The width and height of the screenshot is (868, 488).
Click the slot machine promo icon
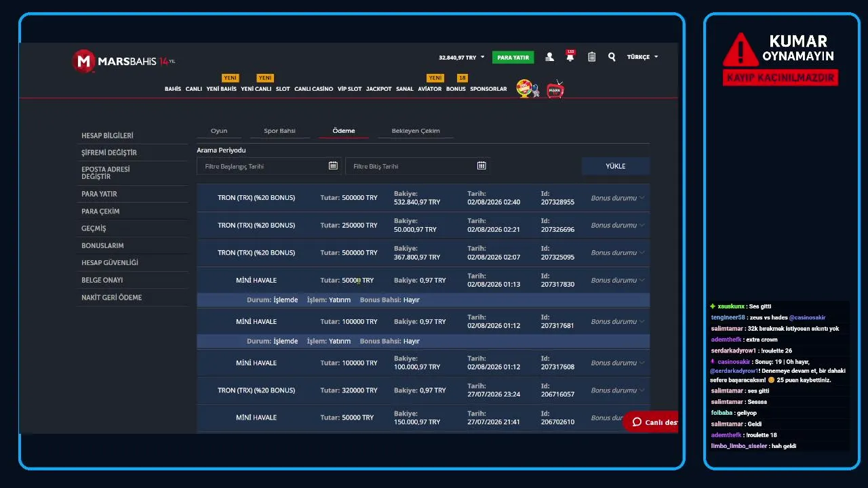(x=528, y=89)
